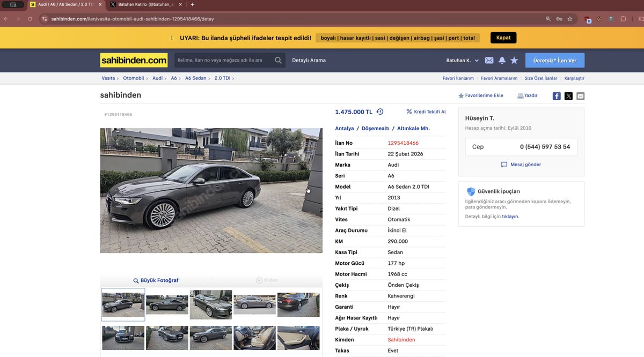Bookmark page with star in address bar

click(570, 19)
